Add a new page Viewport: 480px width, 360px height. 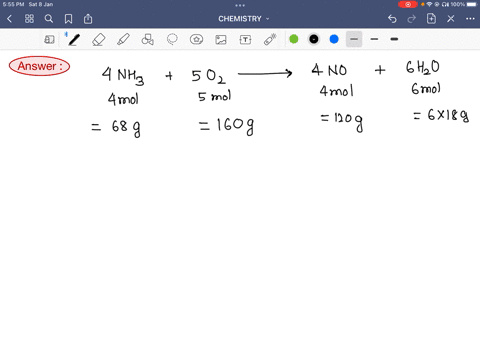431,19
